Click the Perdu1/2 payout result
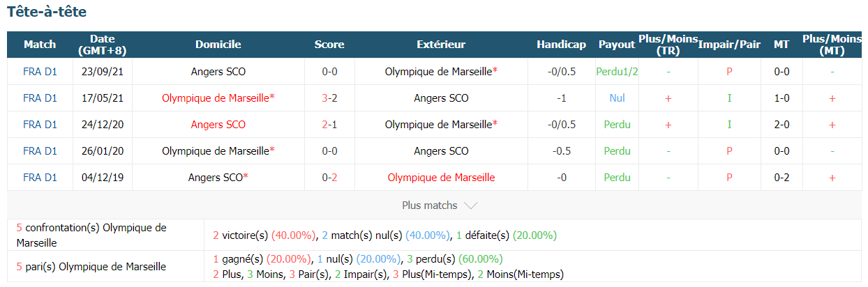 [x=617, y=71]
